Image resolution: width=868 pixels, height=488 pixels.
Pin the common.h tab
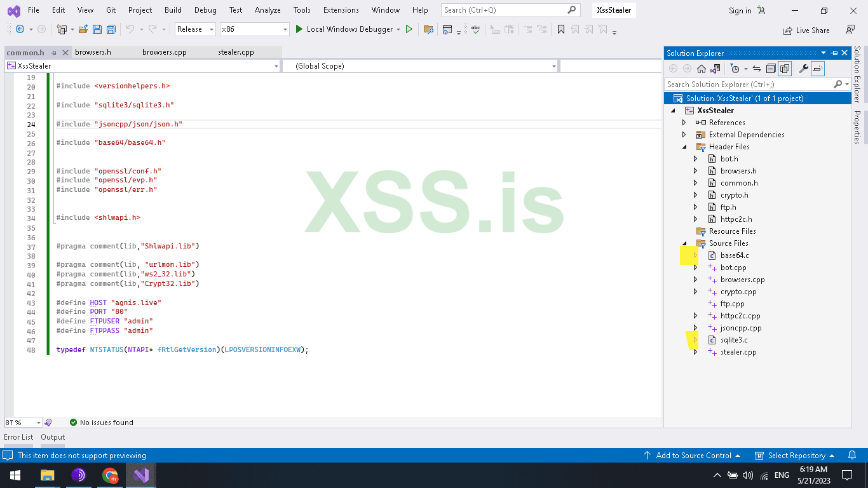click(x=53, y=53)
